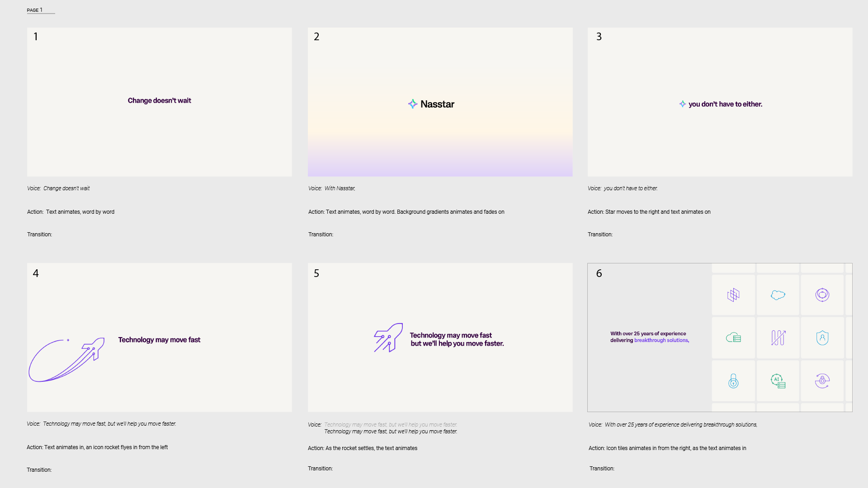Image resolution: width=868 pixels, height=488 pixels.
Task: Click the 'PAGE 1' label
Action: point(35,10)
